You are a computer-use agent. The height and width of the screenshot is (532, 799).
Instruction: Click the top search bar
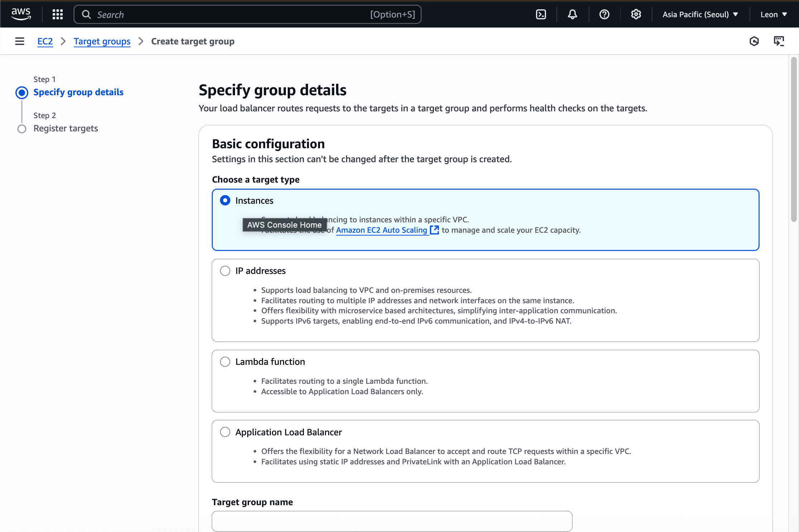coord(247,14)
